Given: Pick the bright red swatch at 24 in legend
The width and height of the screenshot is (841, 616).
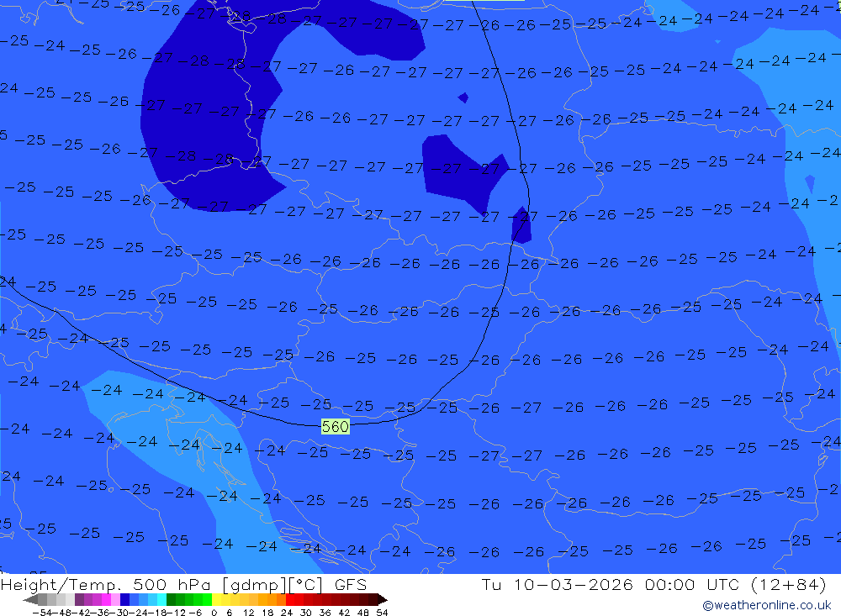Looking at the screenshot, I should (x=290, y=599).
